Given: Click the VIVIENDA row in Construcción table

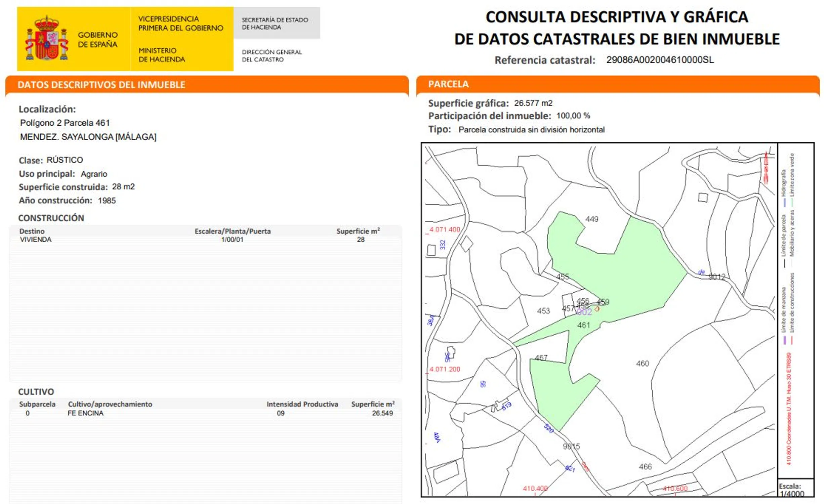Looking at the screenshot, I should tap(36, 240).
